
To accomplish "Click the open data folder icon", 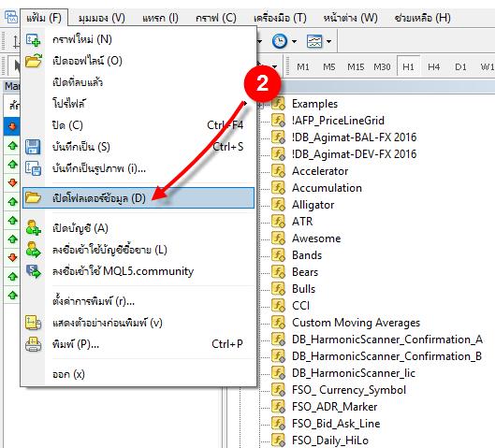I will tap(33, 198).
